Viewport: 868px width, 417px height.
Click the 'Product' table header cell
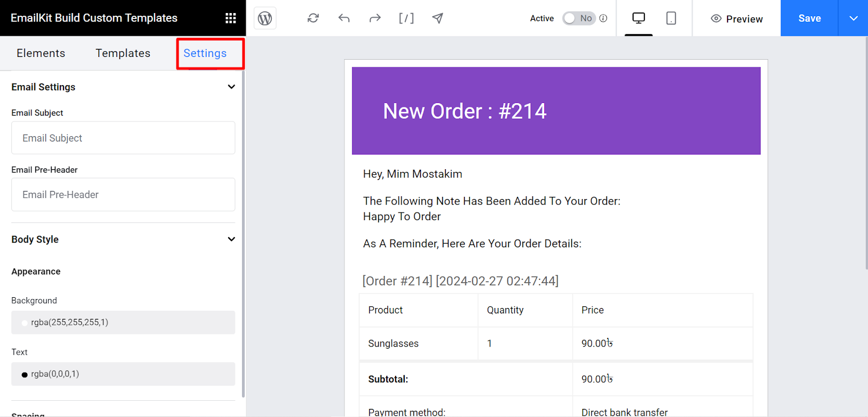pos(418,310)
